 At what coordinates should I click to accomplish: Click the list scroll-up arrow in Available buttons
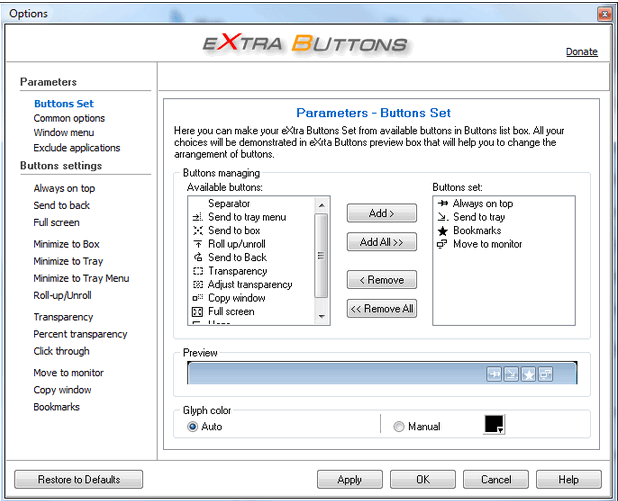coord(322,205)
